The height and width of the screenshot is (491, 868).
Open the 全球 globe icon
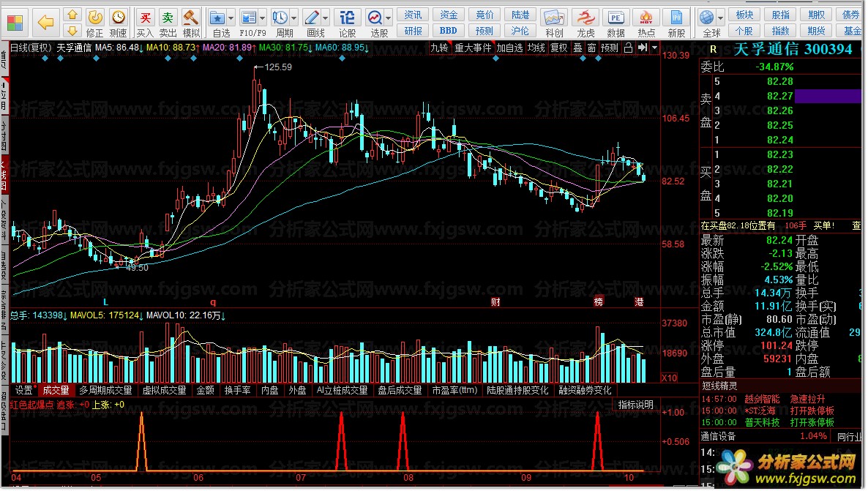tap(707, 18)
